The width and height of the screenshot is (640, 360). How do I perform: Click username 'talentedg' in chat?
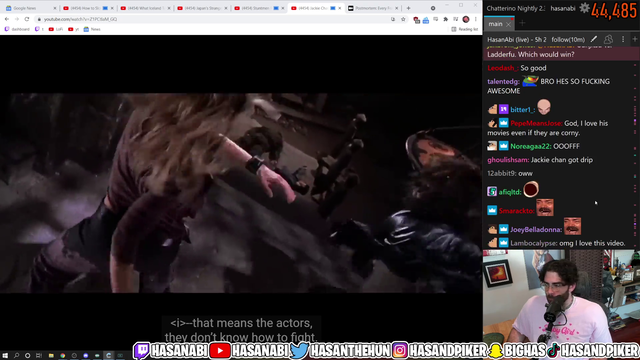point(503,82)
